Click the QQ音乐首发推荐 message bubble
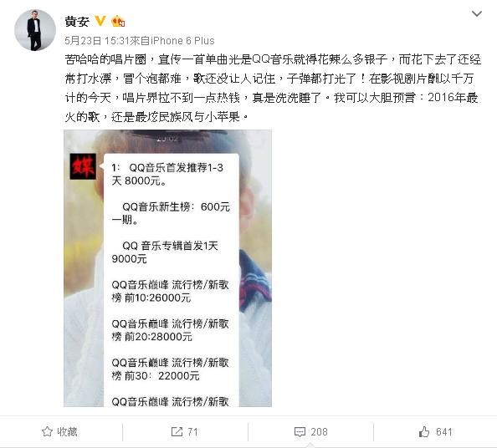This screenshot has width=497, height=448. 171,280
